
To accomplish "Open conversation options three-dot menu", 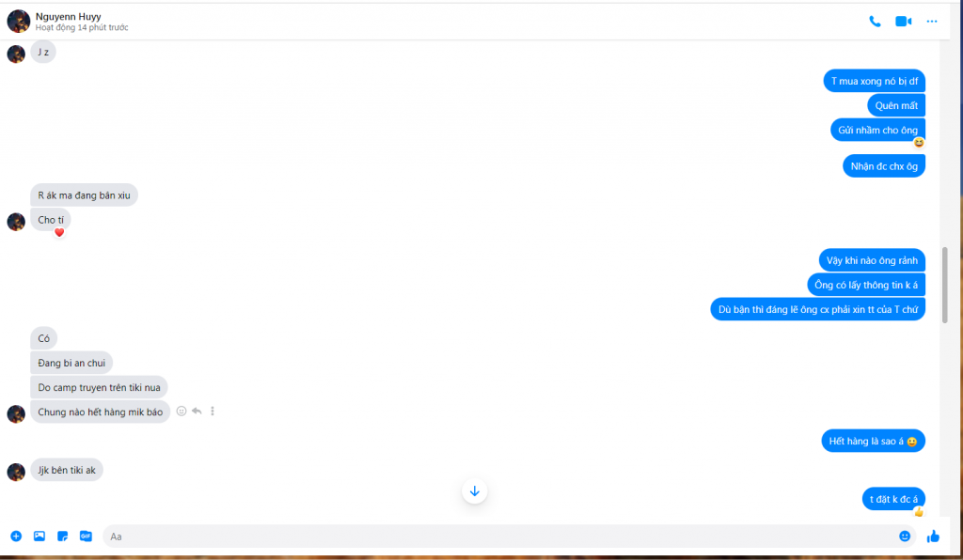I will 932,22.
